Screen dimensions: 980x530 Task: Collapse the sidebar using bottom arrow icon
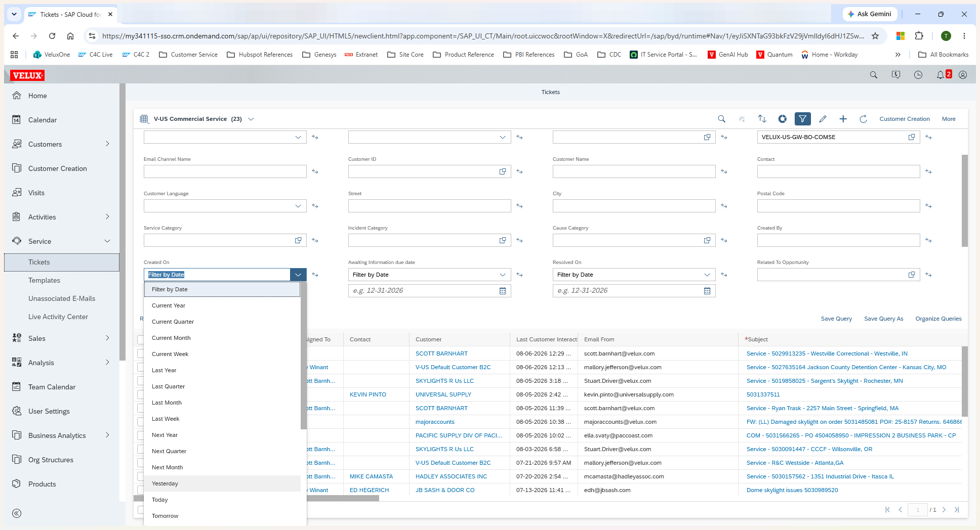pos(17,513)
